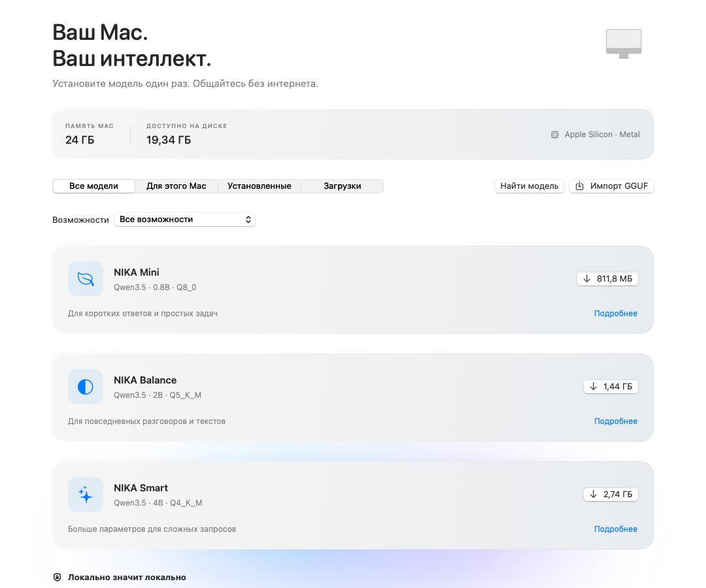Switch to the Все модели tab
706x588 pixels.
pyautogui.click(x=93, y=186)
